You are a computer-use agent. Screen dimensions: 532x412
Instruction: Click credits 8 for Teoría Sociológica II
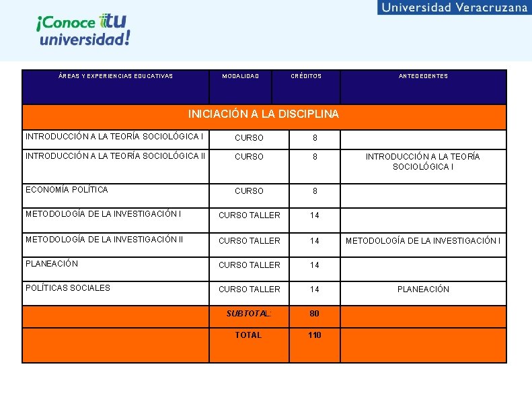pos(315,157)
